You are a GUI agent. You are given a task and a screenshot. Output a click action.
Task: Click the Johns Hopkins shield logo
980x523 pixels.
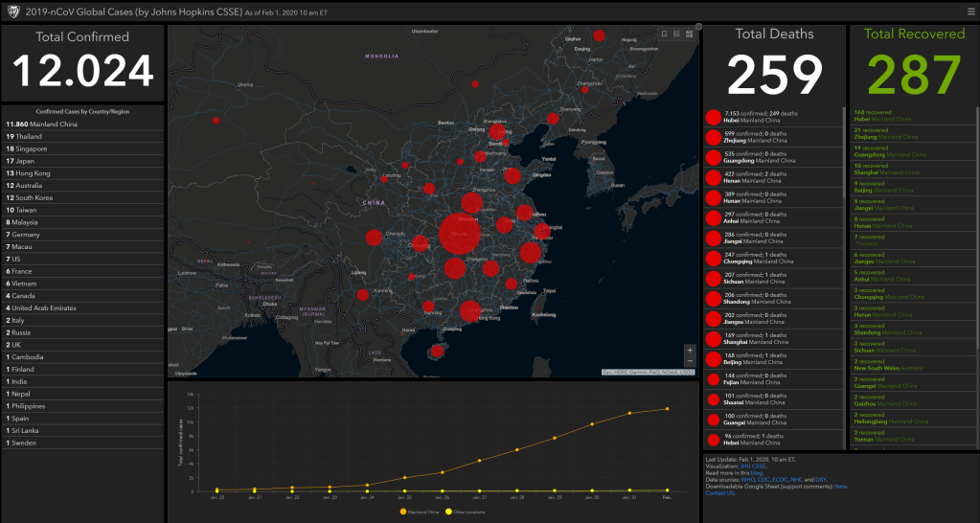click(11, 11)
